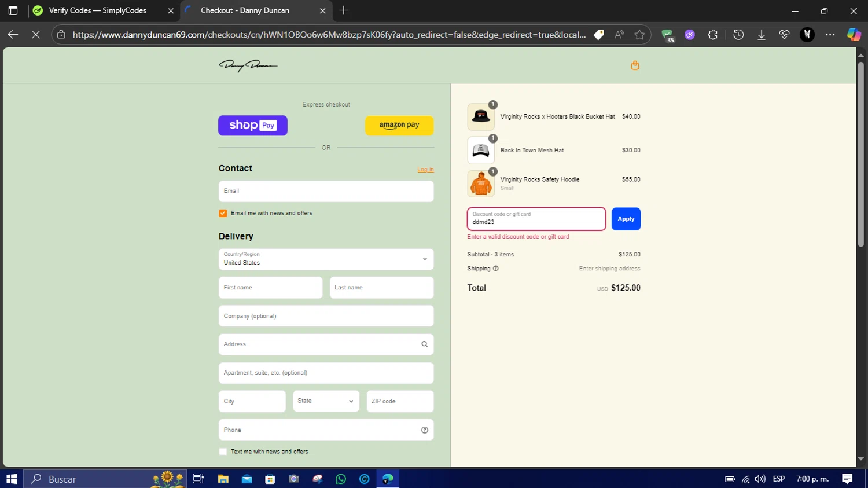The image size is (868, 488).
Task: Click the discount code field with ddmd23
Action: click(x=536, y=219)
